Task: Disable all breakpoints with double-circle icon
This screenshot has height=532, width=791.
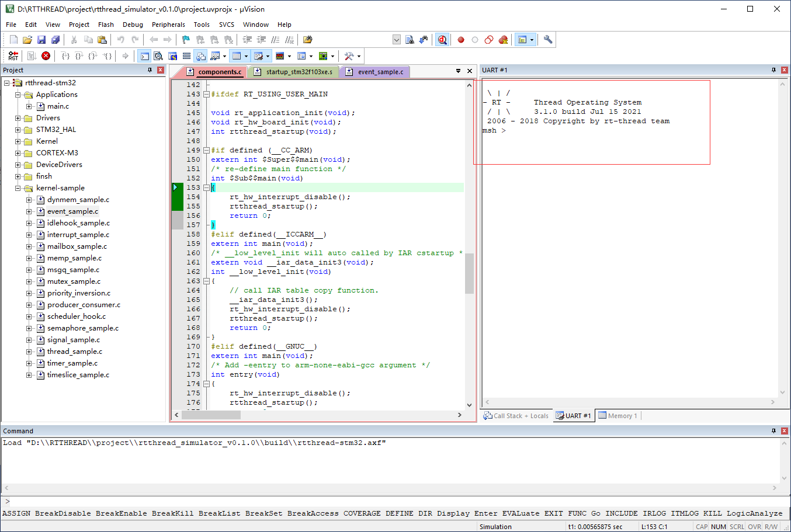Action: tap(489, 40)
